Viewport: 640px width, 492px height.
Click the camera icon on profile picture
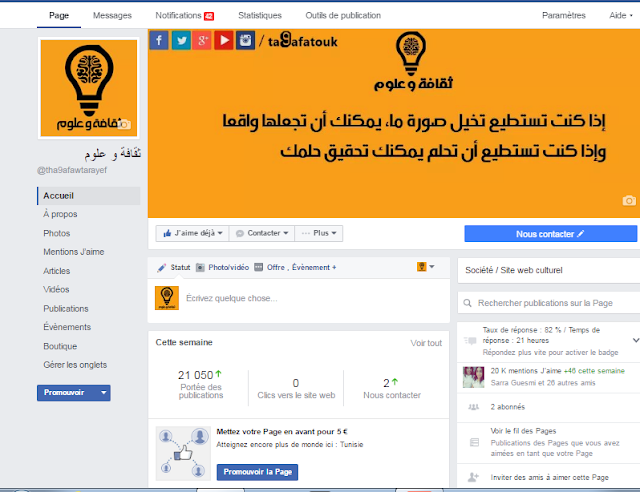coord(126,124)
